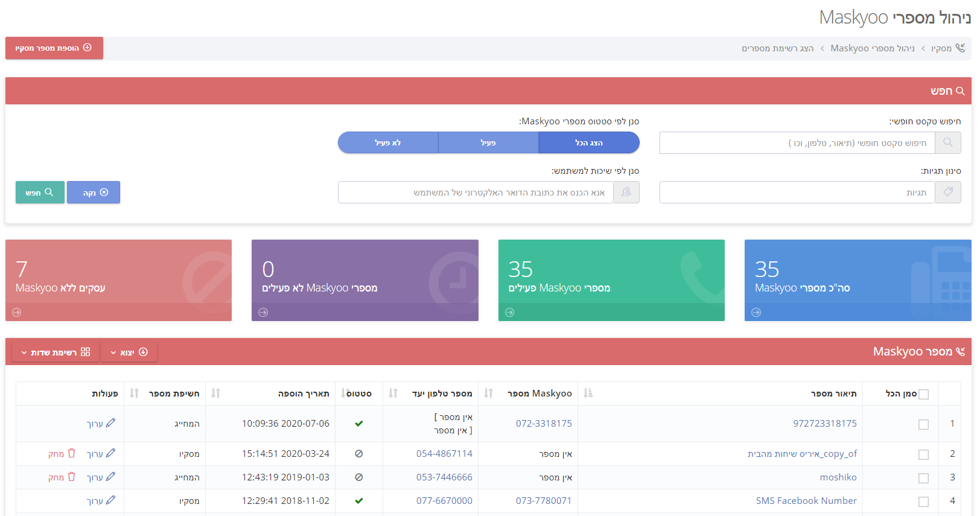Focus the free text search input field
This screenshot has width=980, height=516.
[x=797, y=143]
